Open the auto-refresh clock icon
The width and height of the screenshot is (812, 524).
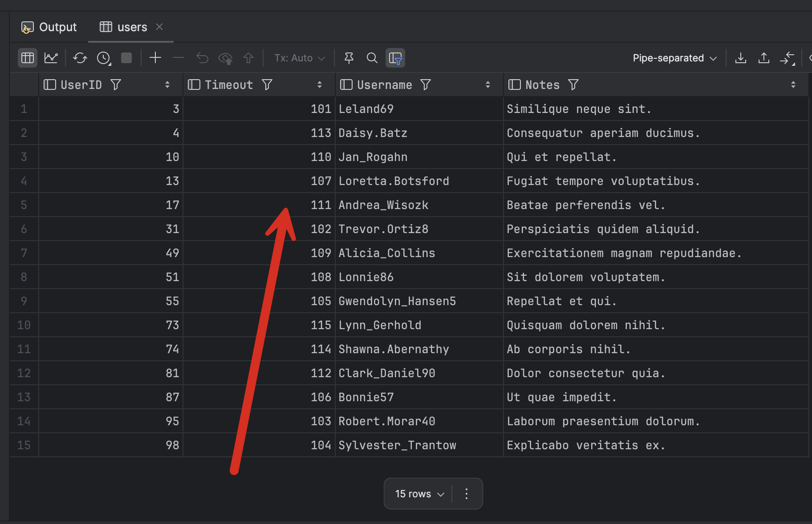tap(104, 58)
